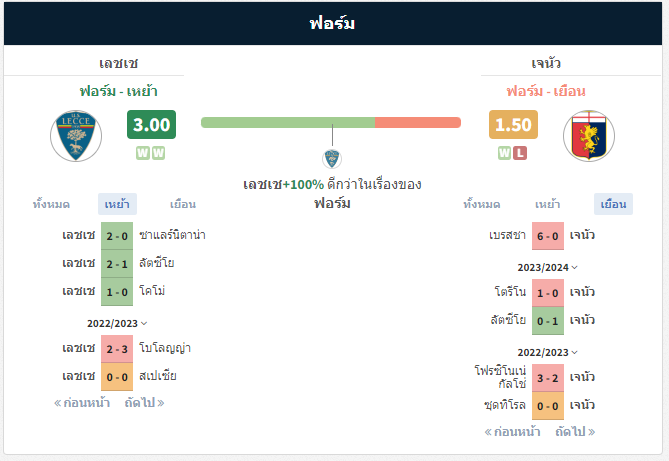This screenshot has height=461, width=669.
Task: Open the Brescia 6-0 Genoa match score
Action: pyautogui.click(x=548, y=236)
